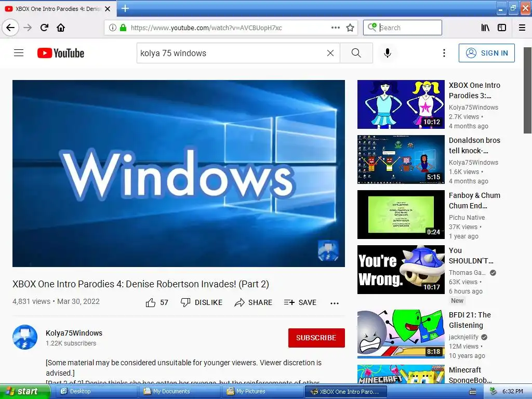
Task: Click the Windows video player area
Action: [x=179, y=173]
